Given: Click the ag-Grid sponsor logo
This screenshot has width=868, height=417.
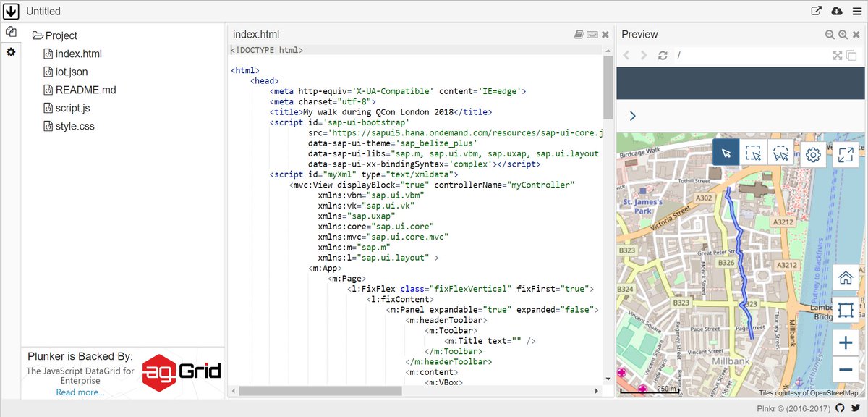Looking at the screenshot, I should 181,372.
